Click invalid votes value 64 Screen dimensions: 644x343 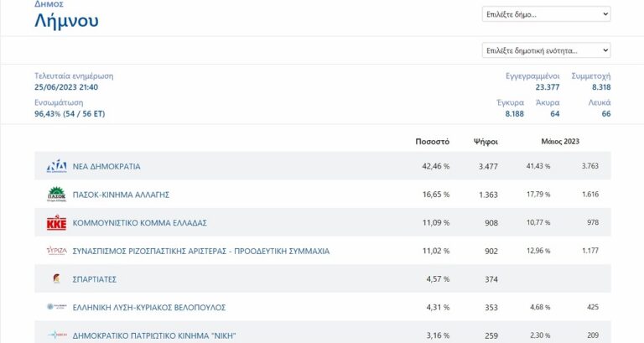coord(555,114)
